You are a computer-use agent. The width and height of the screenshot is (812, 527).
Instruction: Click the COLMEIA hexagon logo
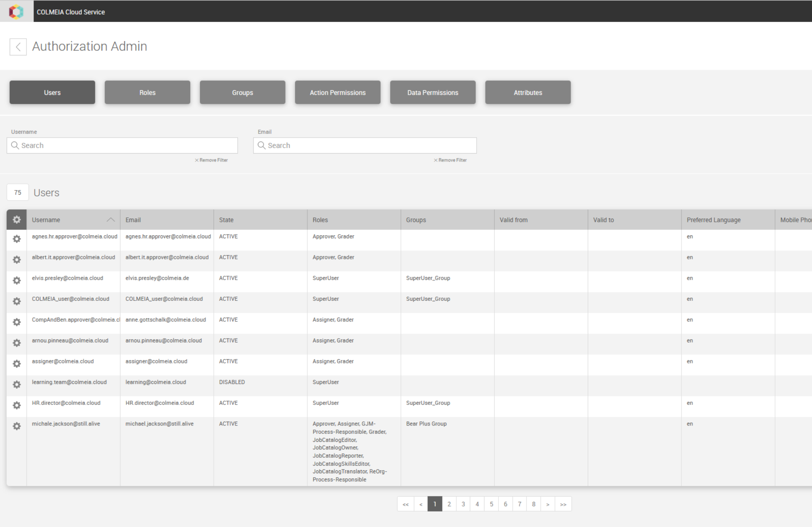pos(16,11)
